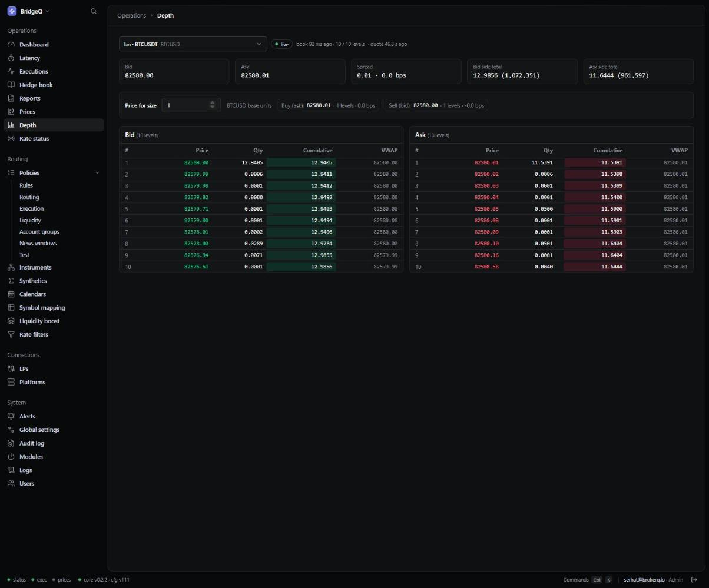Click the Sell (bid) price chip
The height and width of the screenshot is (588, 709).
pos(436,105)
